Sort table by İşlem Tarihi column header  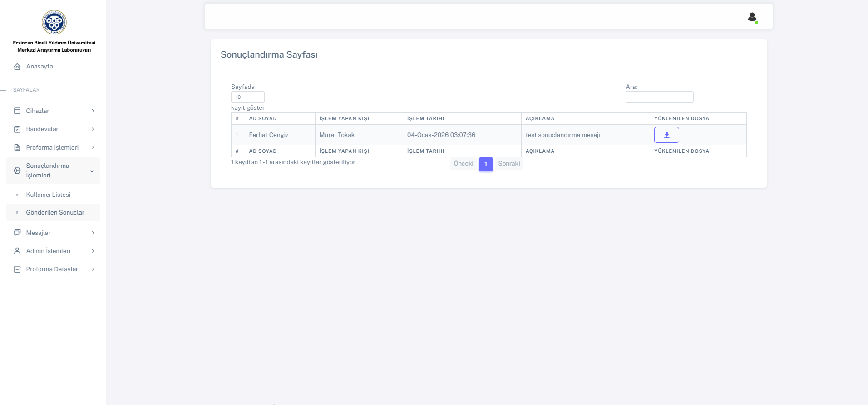click(425, 118)
